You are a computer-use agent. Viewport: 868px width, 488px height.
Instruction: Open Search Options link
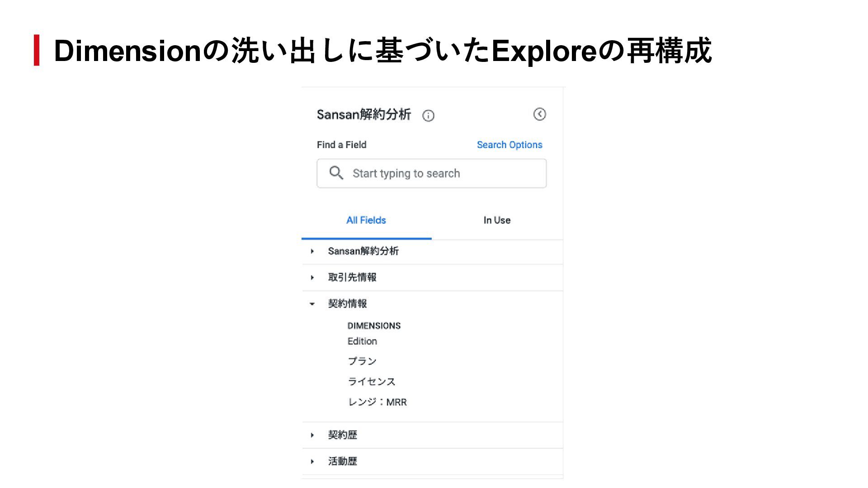coord(509,145)
